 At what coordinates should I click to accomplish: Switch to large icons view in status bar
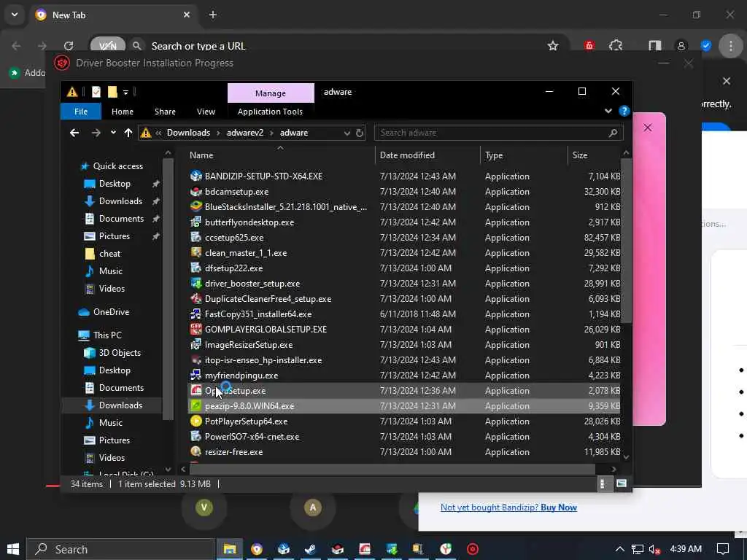pyautogui.click(x=622, y=484)
